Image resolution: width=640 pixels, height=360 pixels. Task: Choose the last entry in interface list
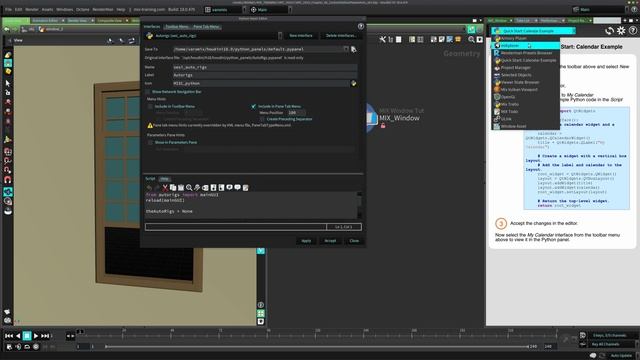pyautogui.click(x=526, y=127)
